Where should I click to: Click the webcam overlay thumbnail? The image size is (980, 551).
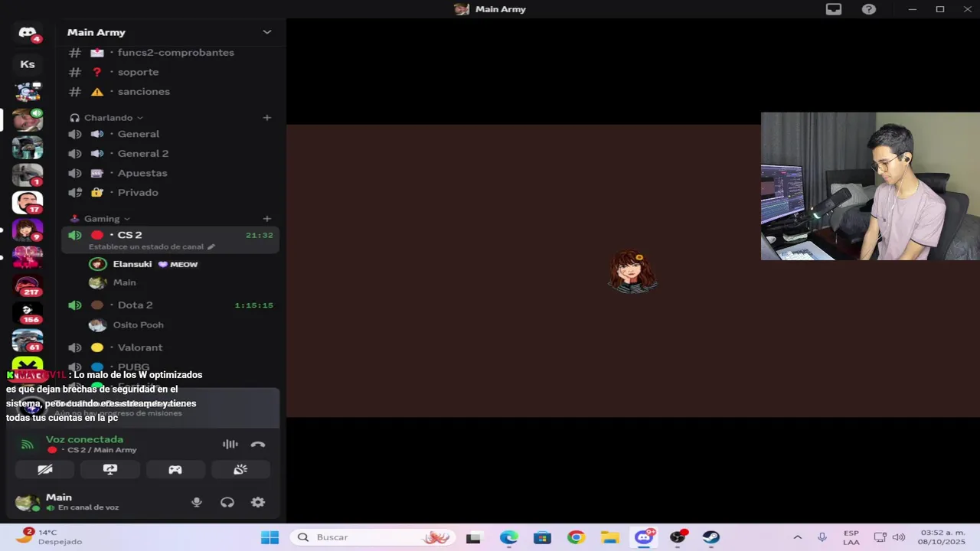pyautogui.click(x=871, y=186)
